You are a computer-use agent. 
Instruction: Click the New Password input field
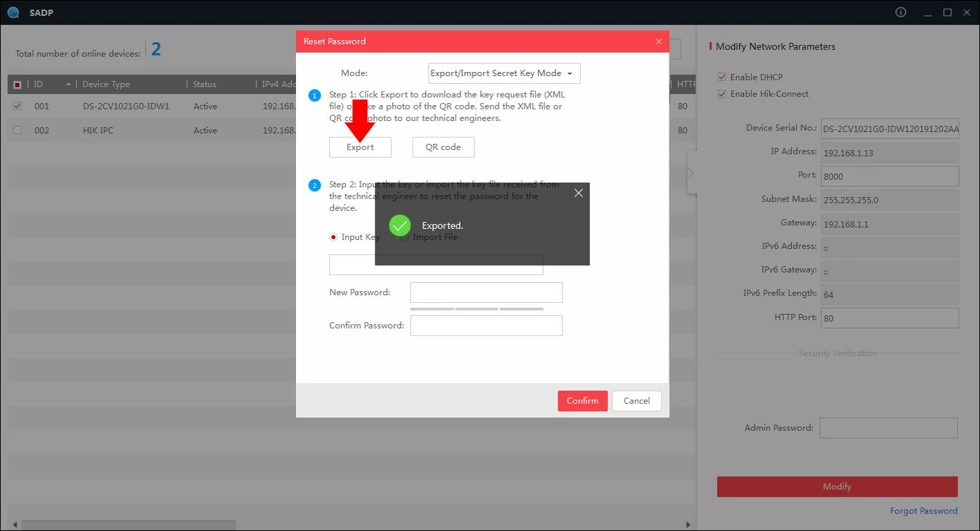[x=486, y=292]
